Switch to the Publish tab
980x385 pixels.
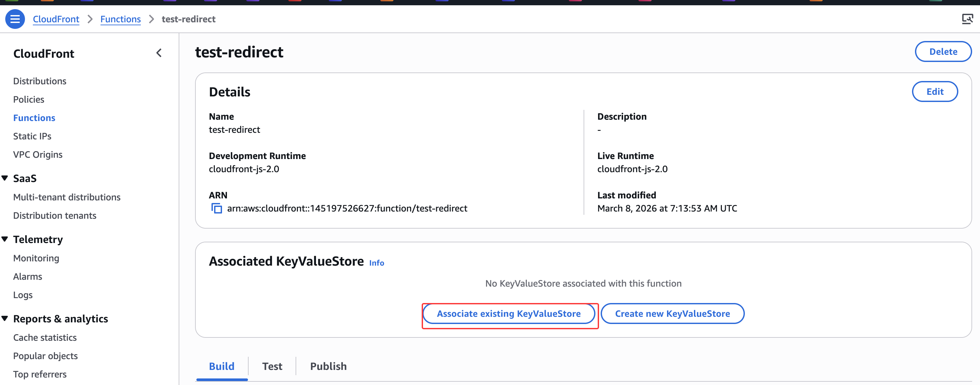point(328,366)
